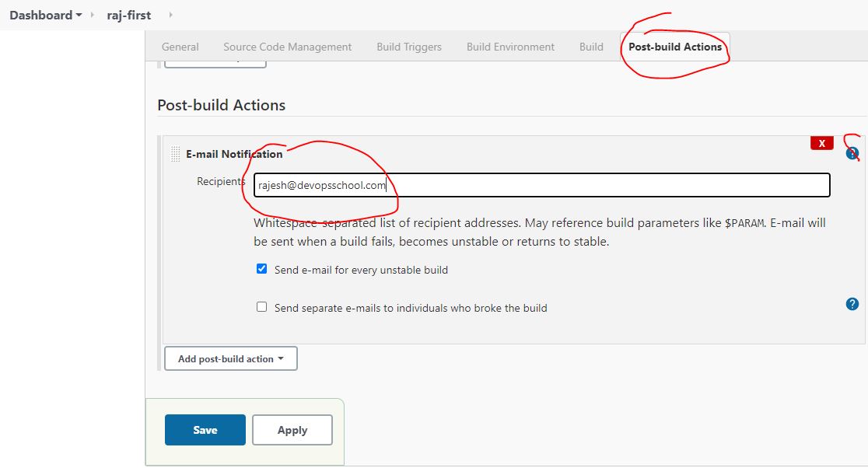Viewport: 868px width, 468px height.
Task: Uncheck Send e-mail for every unstable build
Action: coord(262,269)
